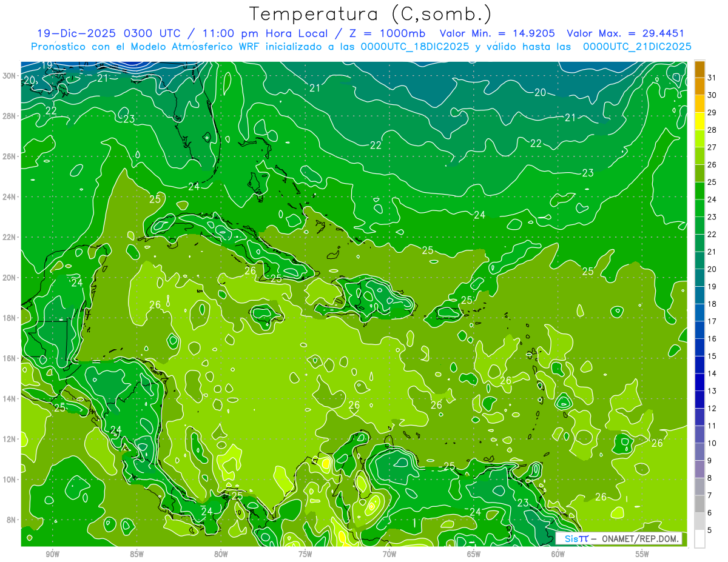Viewport: 728px width, 562px height.
Task: Click the "10N" latitude axis label
Action: tap(8, 479)
